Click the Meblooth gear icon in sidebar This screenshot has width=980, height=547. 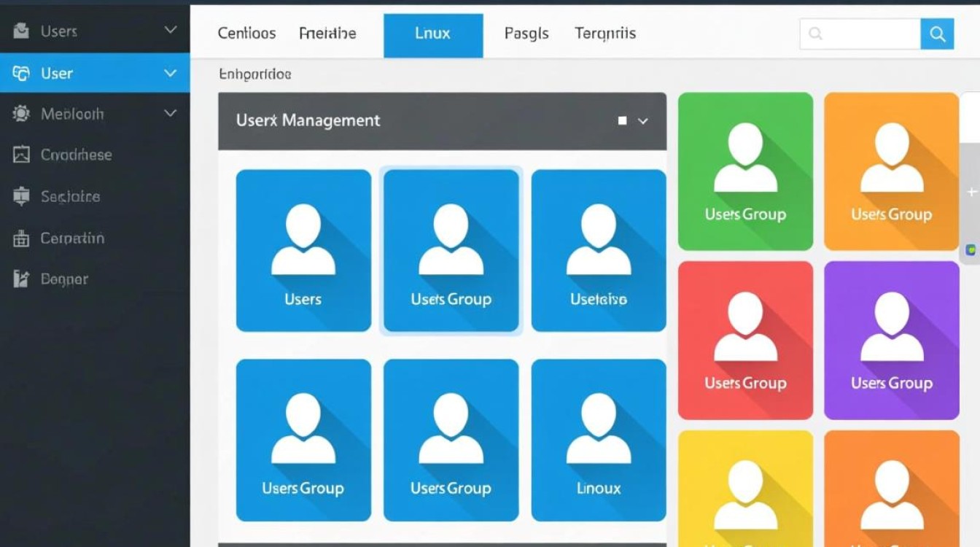[x=21, y=114]
